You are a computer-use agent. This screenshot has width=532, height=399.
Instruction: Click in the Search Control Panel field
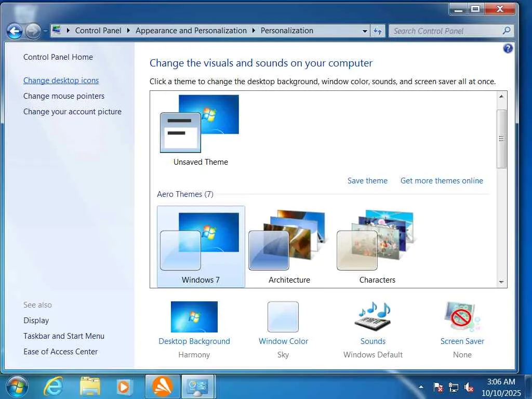click(445, 31)
